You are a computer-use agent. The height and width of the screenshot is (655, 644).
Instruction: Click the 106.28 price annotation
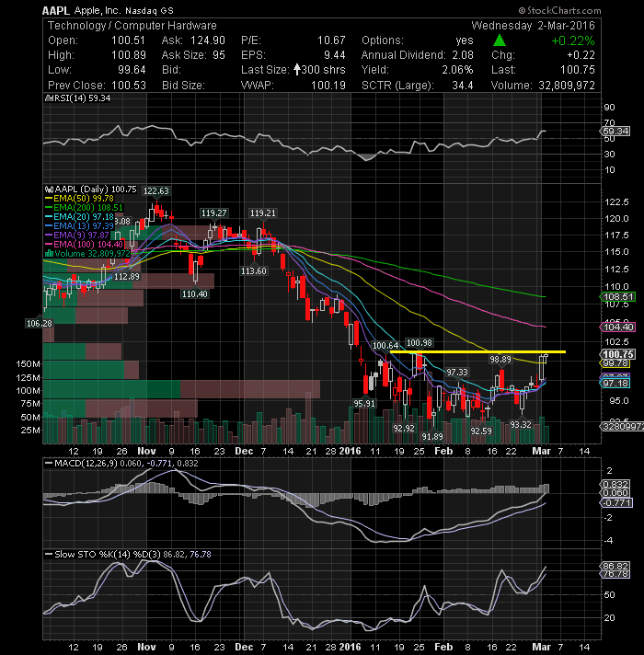[x=40, y=323]
